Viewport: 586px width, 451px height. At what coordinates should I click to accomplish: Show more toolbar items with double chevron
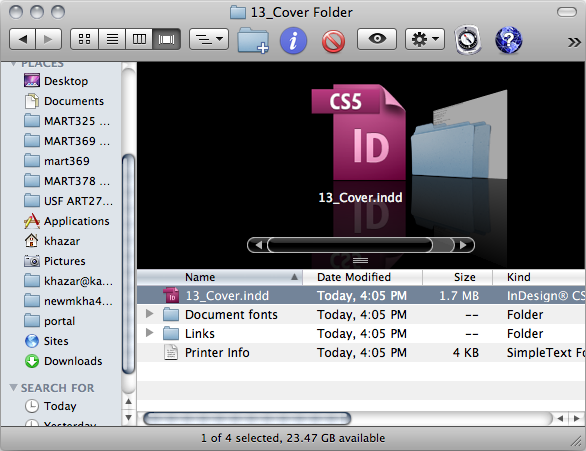coord(574,42)
